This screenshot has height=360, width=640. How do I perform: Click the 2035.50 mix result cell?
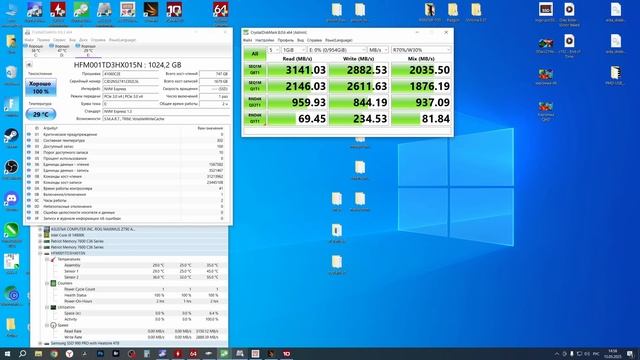421,70
